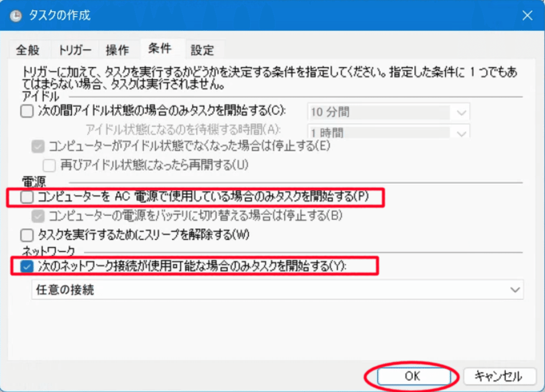Viewport: 545px width, 392px height.
Task: Click the アイドル状態になるのを待機する時間 label
Action: click(183, 130)
